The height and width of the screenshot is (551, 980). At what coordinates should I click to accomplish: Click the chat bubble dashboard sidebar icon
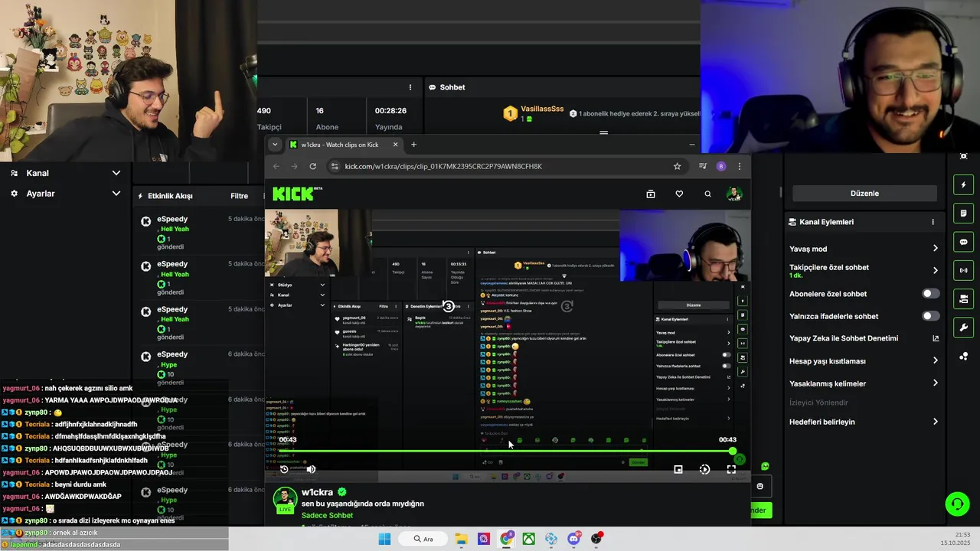964,242
